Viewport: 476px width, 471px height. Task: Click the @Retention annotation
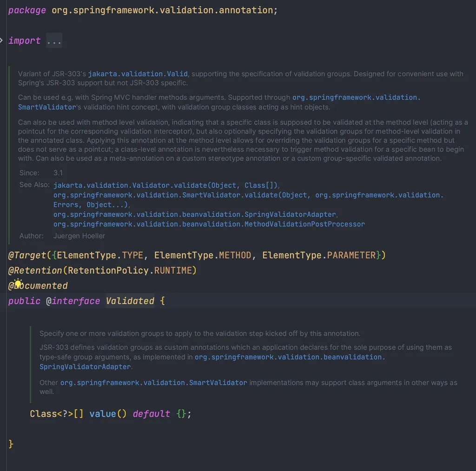[35, 270]
